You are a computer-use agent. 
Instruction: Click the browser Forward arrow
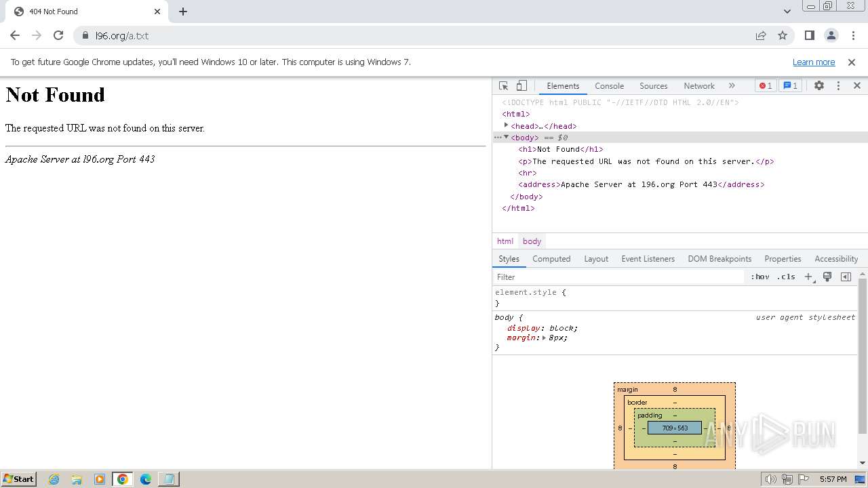(x=37, y=35)
